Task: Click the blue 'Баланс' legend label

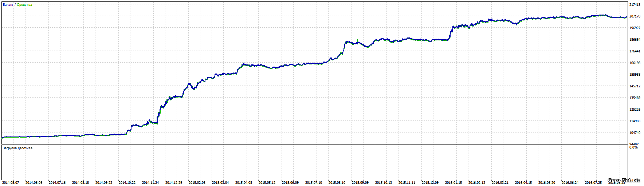Action: click(8, 5)
